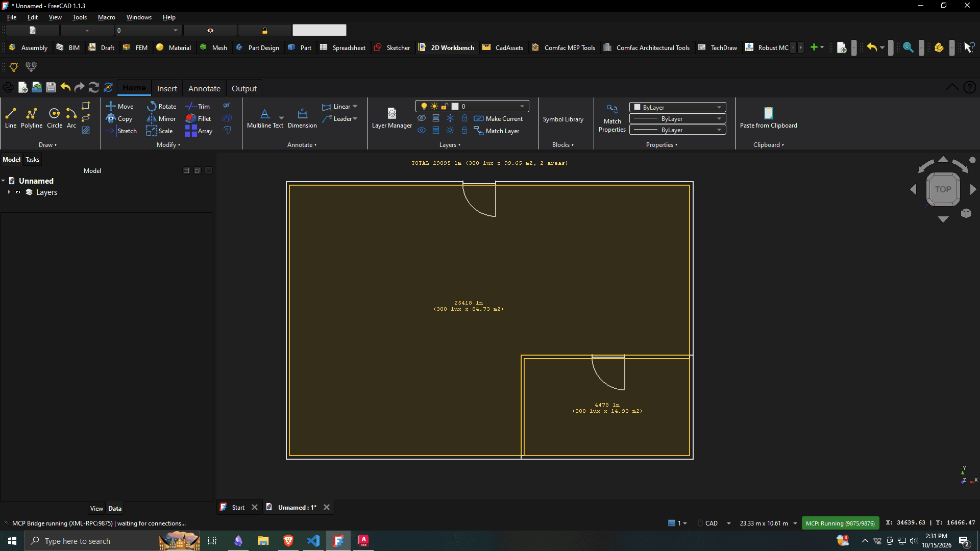Open the ByLayer color dropdown

(678, 107)
